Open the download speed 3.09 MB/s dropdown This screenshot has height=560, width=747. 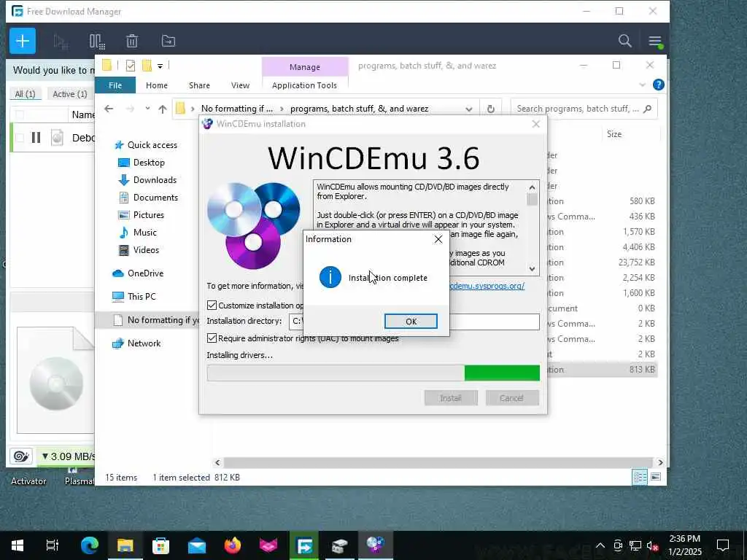click(x=66, y=456)
